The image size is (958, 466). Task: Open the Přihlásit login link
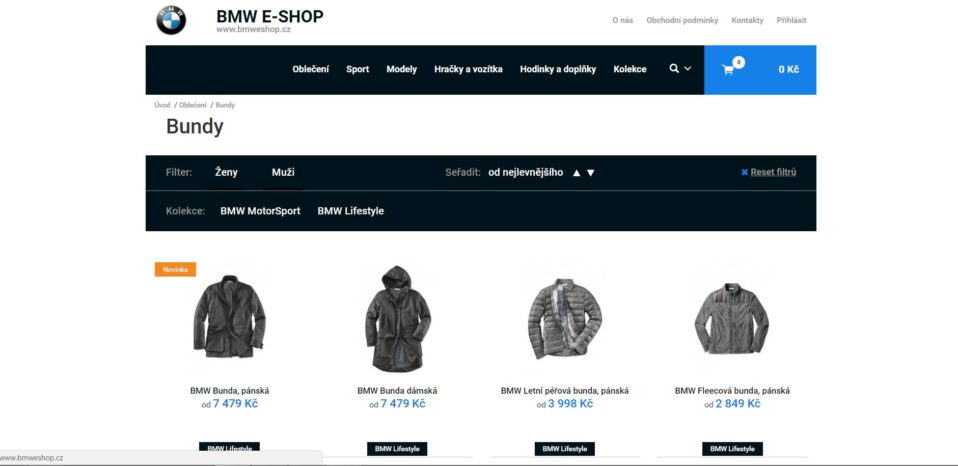pyautogui.click(x=791, y=20)
